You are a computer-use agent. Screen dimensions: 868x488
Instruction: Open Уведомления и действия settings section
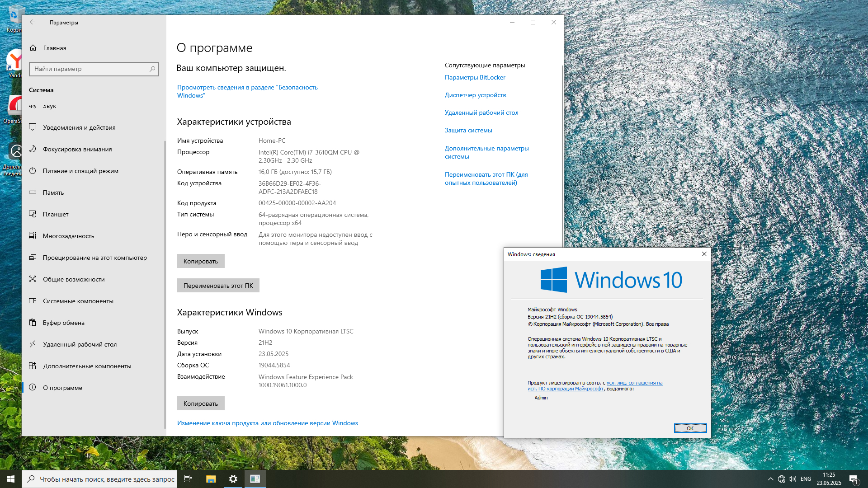[x=79, y=127]
